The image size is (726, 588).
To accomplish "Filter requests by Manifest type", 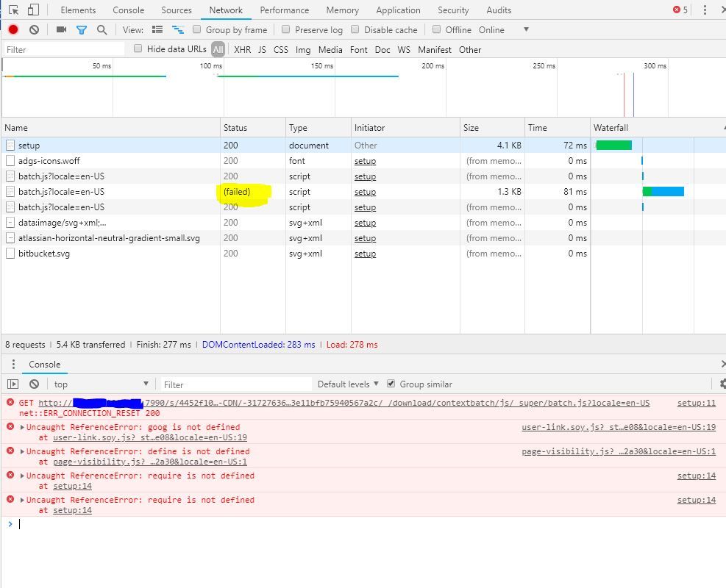I will [434, 49].
